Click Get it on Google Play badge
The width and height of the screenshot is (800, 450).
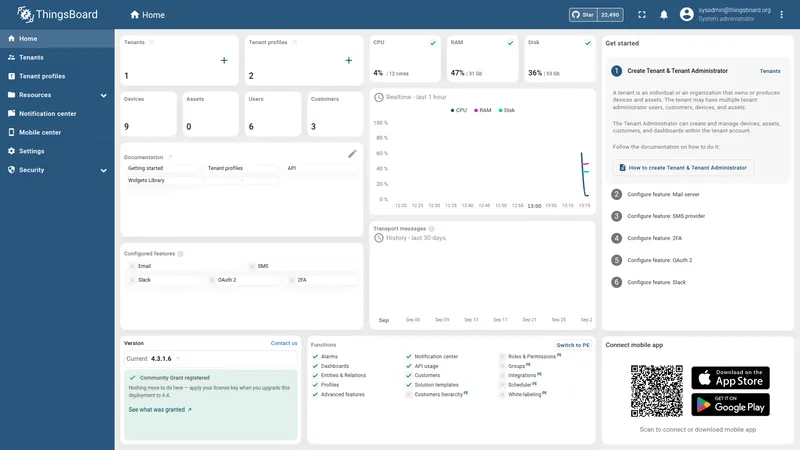tap(730, 405)
